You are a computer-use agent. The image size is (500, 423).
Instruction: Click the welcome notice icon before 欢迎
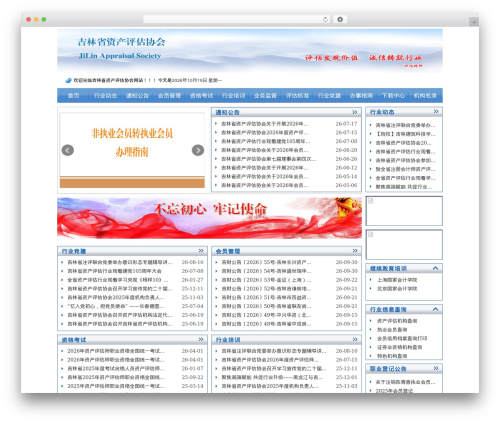tap(68, 80)
